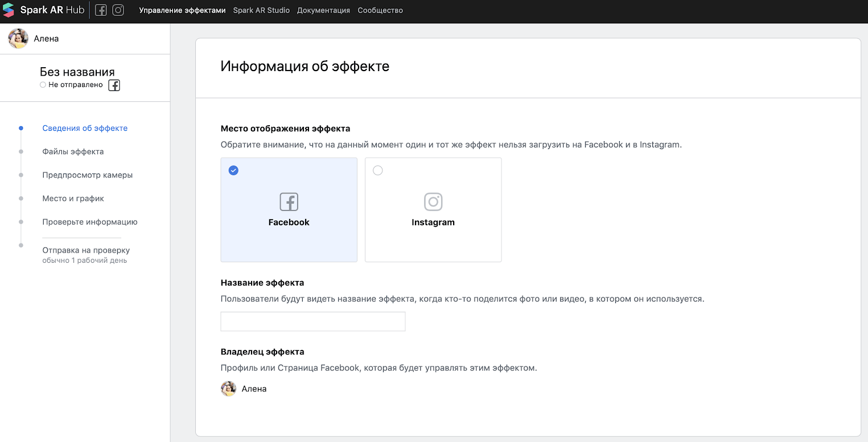The image size is (868, 442).
Task: Click обычно 1 рабочий день note
Action: (x=85, y=261)
